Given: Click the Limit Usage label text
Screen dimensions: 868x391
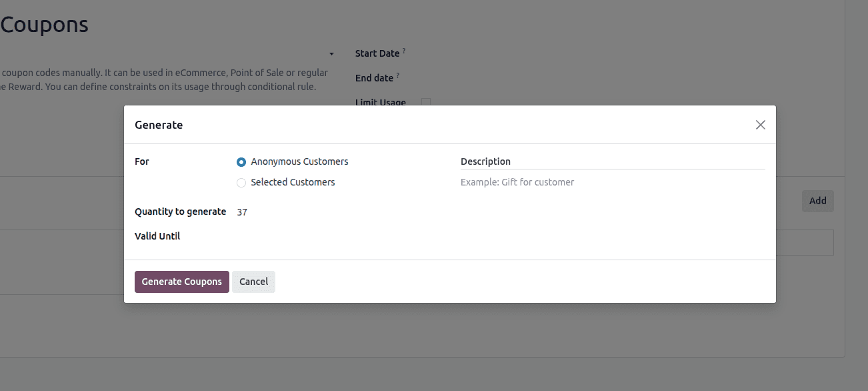Looking at the screenshot, I should click(x=381, y=102).
